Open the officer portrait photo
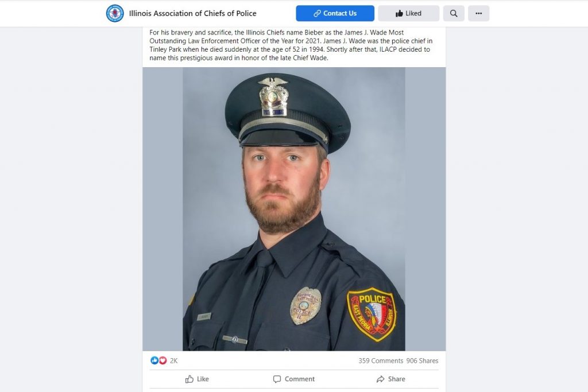The height and width of the screenshot is (392, 588). [x=294, y=209]
